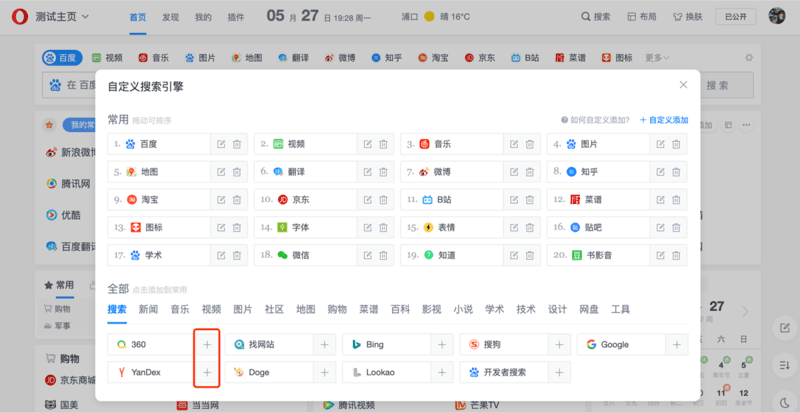Click the 自定义添加 link
Screen dimensions: 800x413
665,120
